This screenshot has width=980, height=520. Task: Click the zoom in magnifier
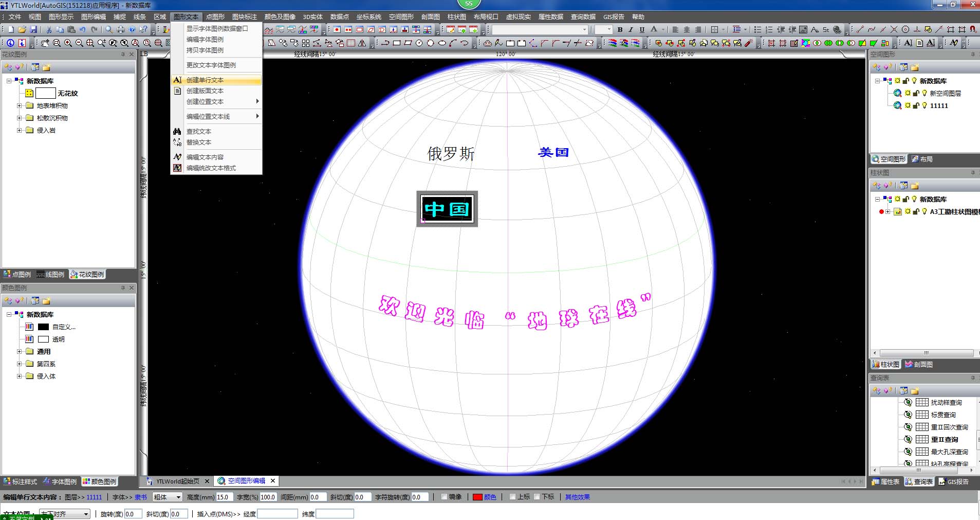(x=68, y=43)
